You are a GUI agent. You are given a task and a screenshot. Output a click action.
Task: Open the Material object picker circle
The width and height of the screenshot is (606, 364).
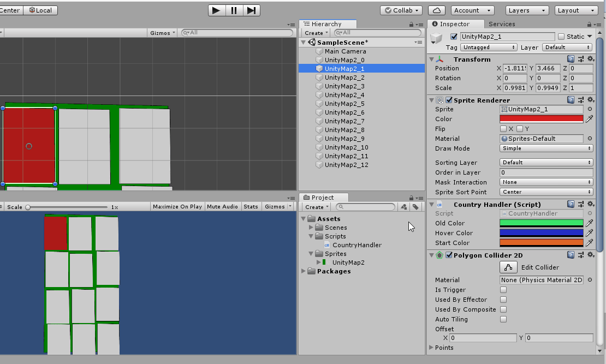(590, 139)
